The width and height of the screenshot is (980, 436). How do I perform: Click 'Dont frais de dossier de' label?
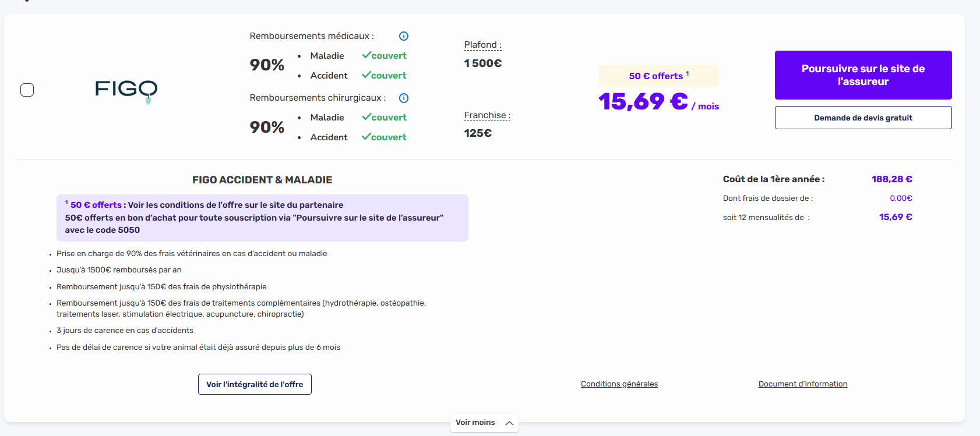coord(768,198)
